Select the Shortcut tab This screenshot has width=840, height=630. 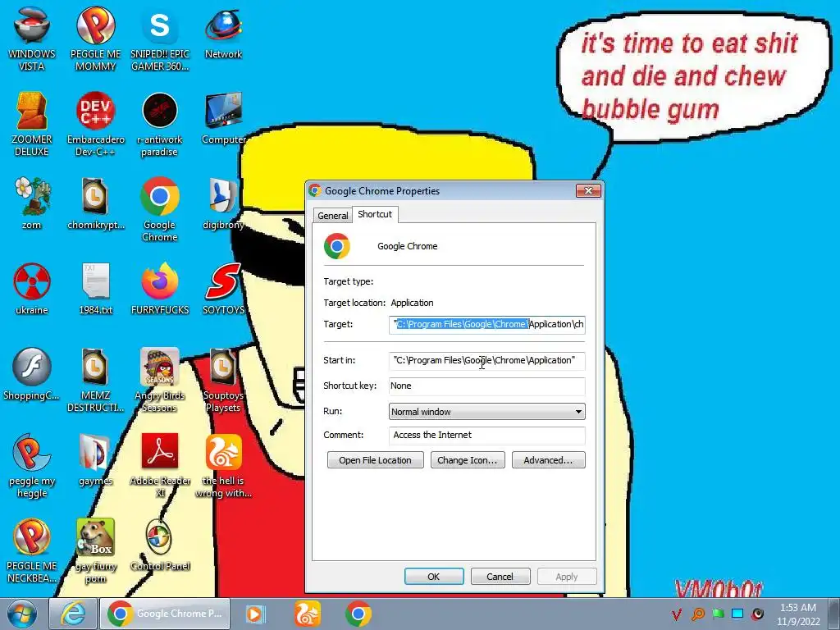(375, 214)
